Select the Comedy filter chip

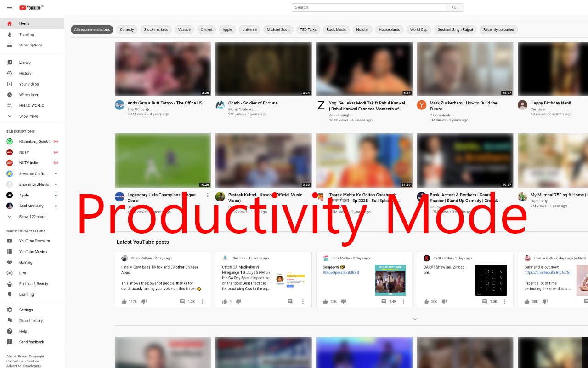pyautogui.click(x=127, y=29)
